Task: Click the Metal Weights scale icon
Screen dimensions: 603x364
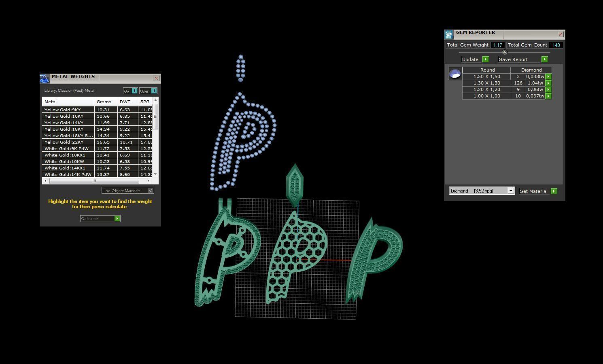Action: [x=44, y=78]
